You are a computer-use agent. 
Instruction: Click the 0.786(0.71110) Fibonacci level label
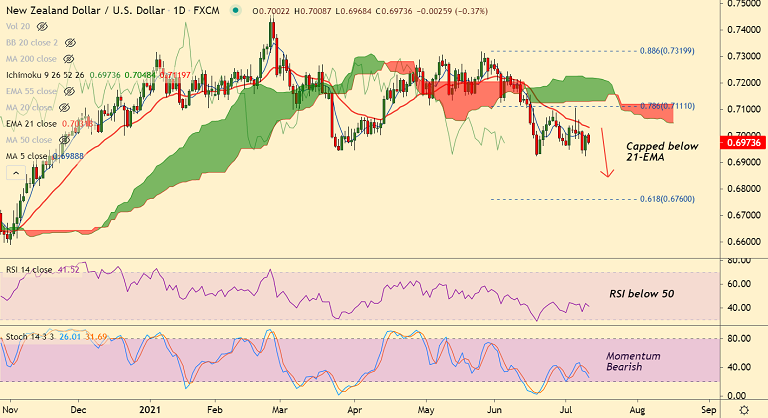[667, 106]
